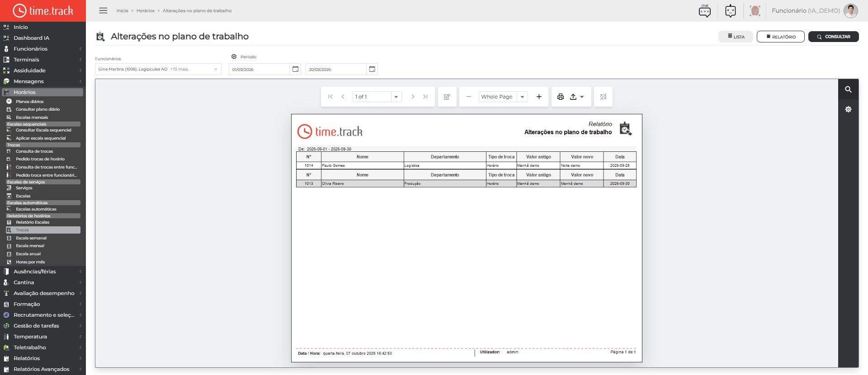Toggle full screen viewer mode
868x375 pixels.
point(603,97)
